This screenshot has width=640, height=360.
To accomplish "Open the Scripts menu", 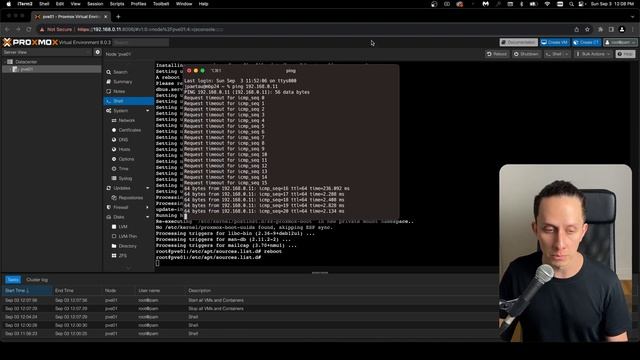I will click(x=117, y=4).
